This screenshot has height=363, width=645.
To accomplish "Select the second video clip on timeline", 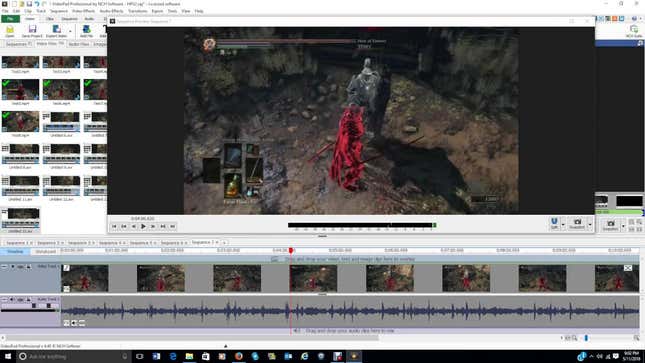I will pos(160,278).
